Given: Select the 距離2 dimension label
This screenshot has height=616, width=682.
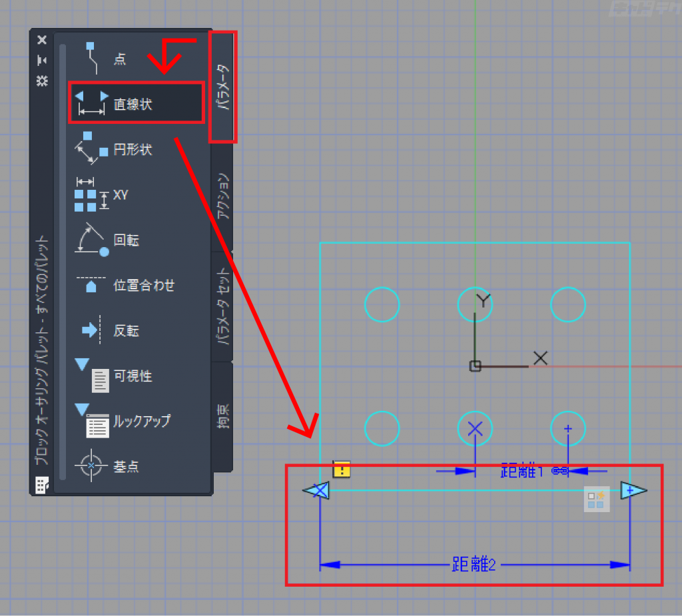Looking at the screenshot, I should (x=474, y=564).
